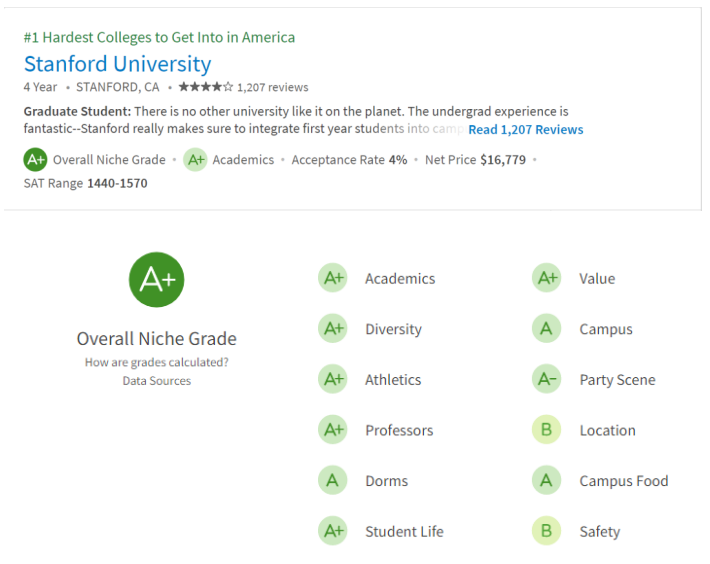Click the small A+ Overall Niche Grade badge in card
Screen dimensions: 710x564
point(35,159)
